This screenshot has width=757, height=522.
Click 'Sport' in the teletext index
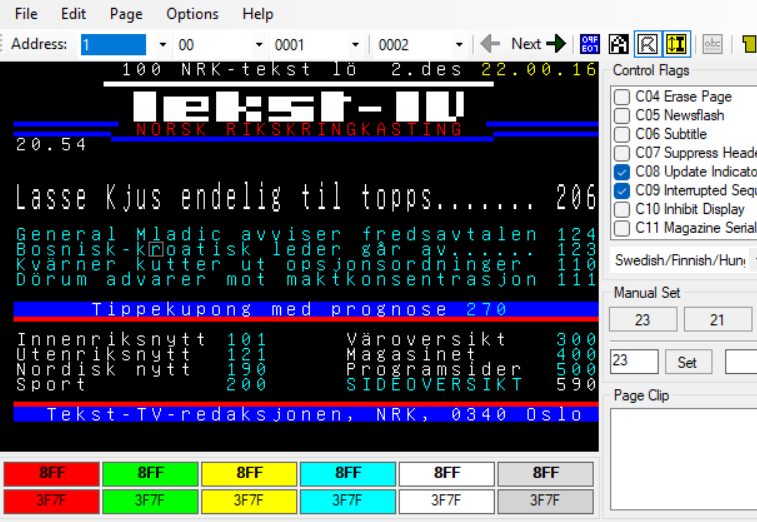pyautogui.click(x=51, y=384)
